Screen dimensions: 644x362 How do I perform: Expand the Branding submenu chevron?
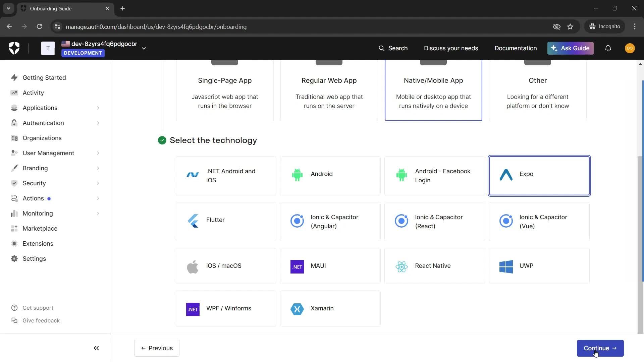[98, 168]
